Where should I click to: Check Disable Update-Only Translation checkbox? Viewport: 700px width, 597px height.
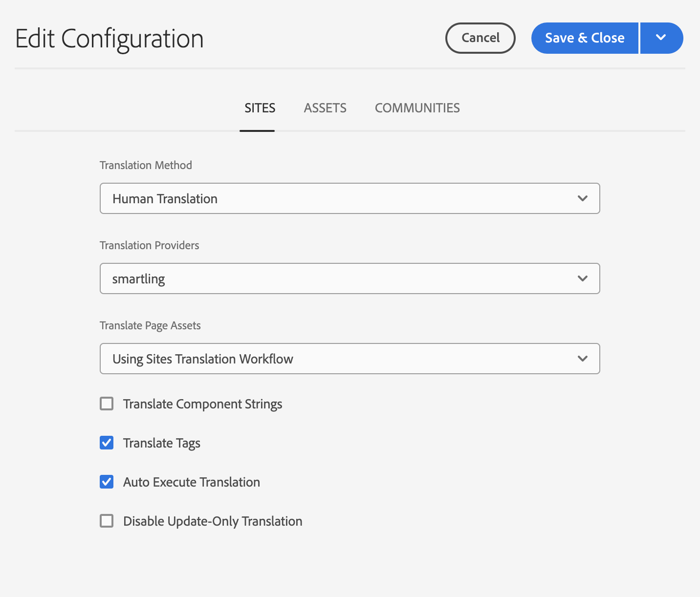click(x=107, y=521)
